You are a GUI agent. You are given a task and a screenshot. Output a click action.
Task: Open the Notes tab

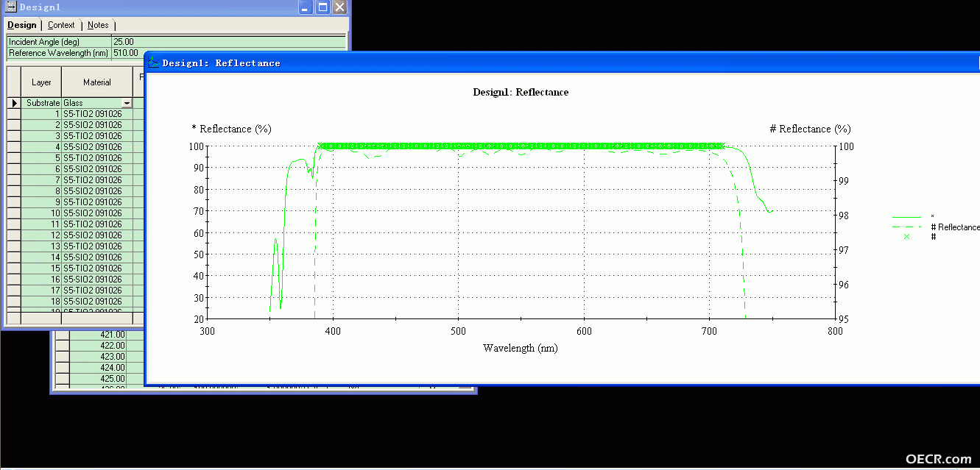(x=98, y=25)
